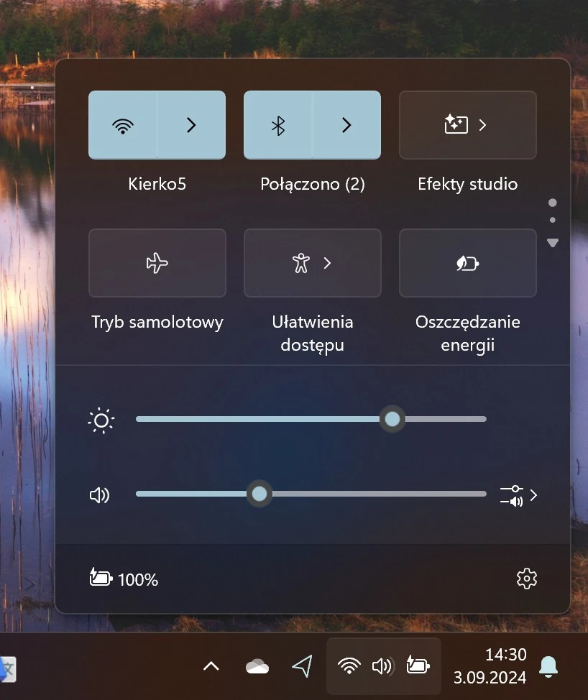Turn on Oszczędzanie energii battery saver
Screen dimensions: 588x700
(467, 263)
